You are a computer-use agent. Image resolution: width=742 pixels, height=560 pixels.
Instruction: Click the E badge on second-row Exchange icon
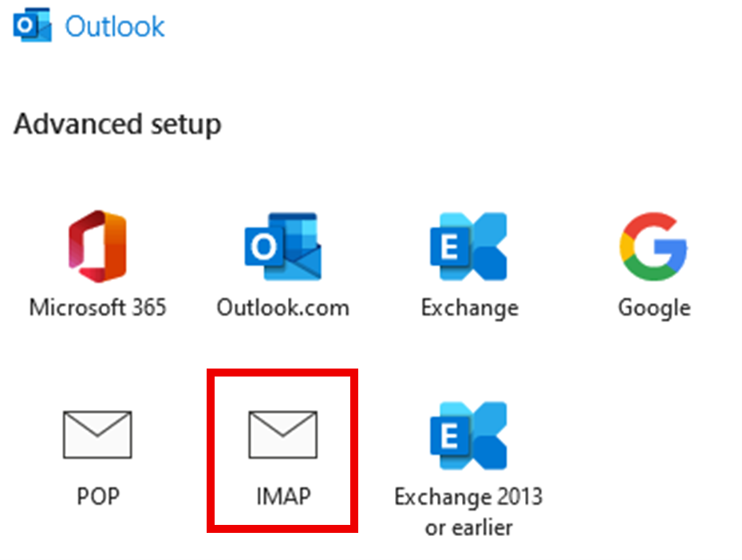pos(449,436)
